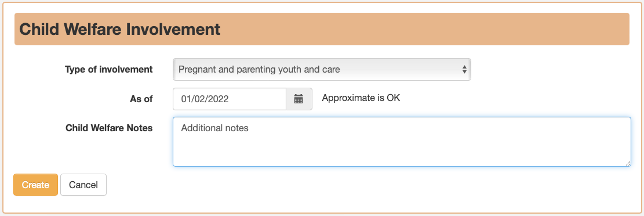644x216 pixels.
Task: Click the As of date field
Action: tap(230, 99)
